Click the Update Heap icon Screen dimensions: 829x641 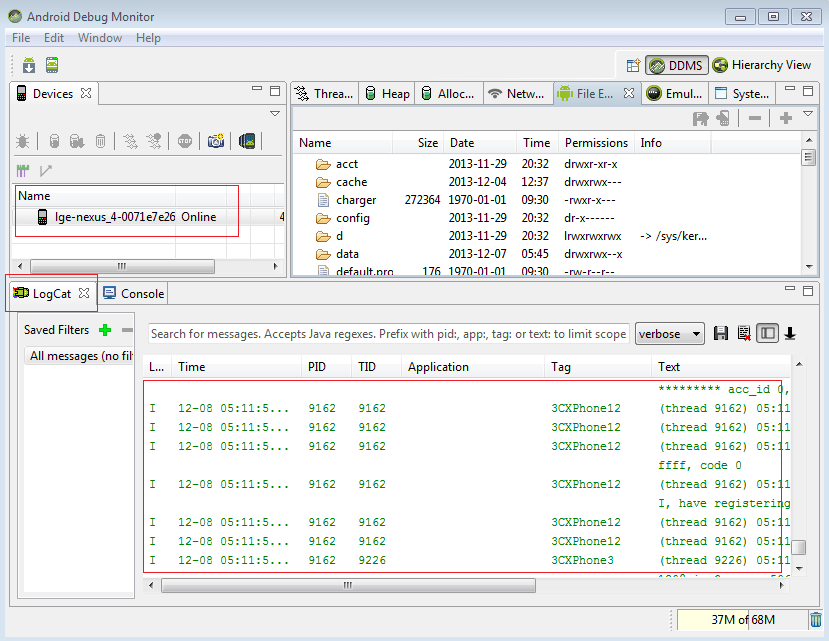point(54,141)
